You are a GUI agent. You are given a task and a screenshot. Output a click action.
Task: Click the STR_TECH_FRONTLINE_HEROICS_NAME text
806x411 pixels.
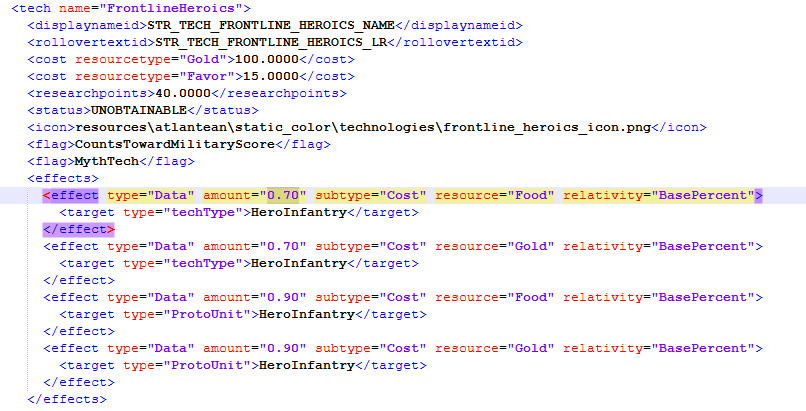271,25
